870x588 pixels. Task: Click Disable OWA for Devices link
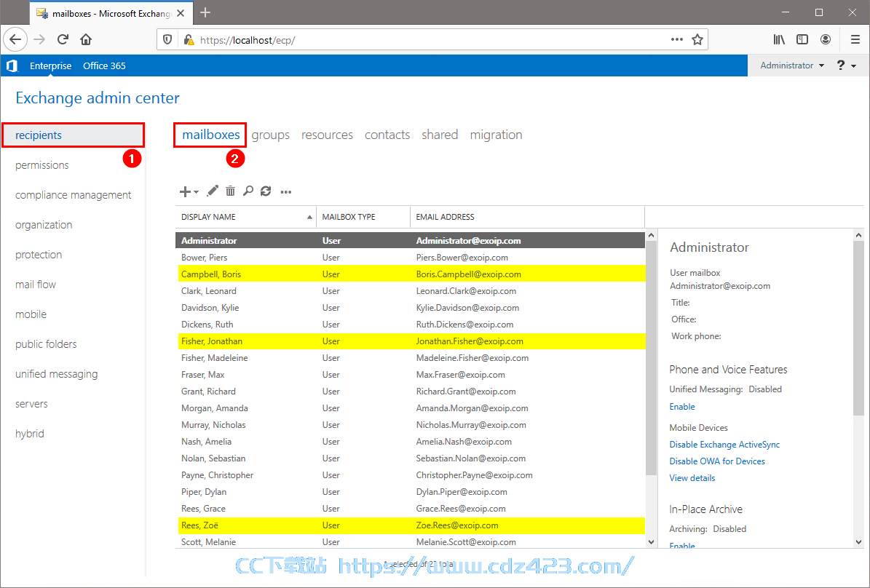click(x=717, y=461)
